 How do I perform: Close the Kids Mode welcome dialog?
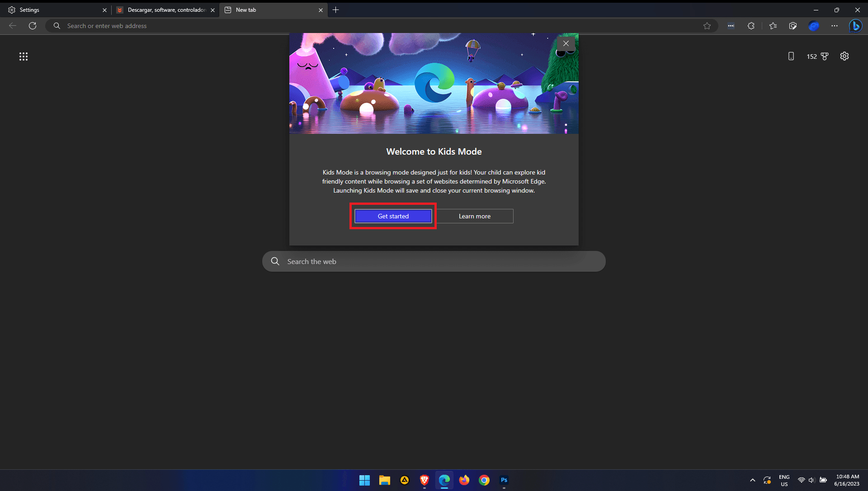pyautogui.click(x=566, y=43)
